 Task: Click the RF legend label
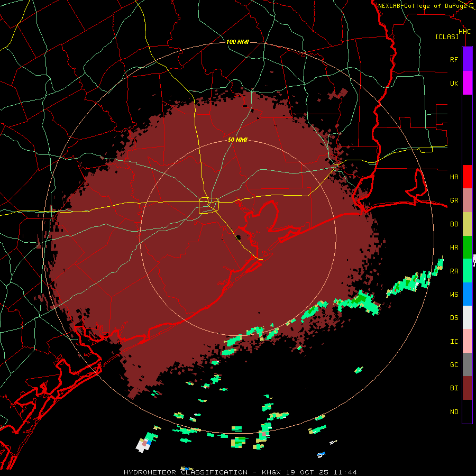(x=454, y=59)
